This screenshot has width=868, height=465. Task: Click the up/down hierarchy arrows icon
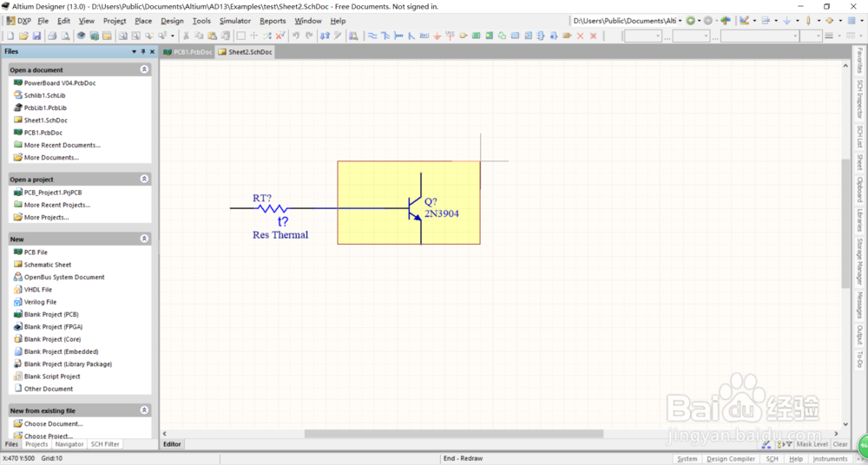325,36
